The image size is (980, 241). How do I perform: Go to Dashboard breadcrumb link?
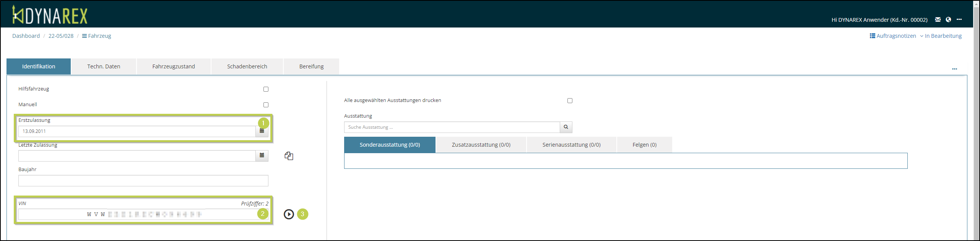pyautogui.click(x=26, y=36)
